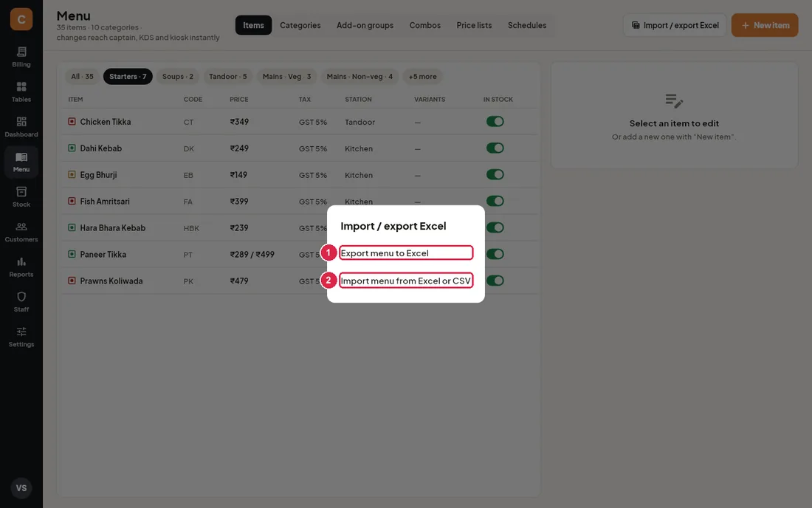Viewport: 812px width, 508px height.
Task: Open Reports in sidebar
Action: 21,267
